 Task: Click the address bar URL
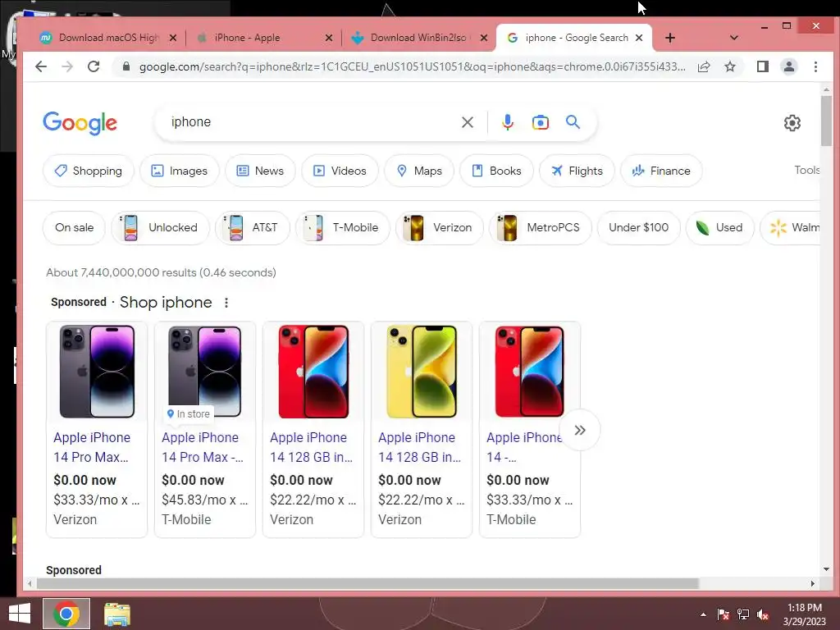point(412,66)
